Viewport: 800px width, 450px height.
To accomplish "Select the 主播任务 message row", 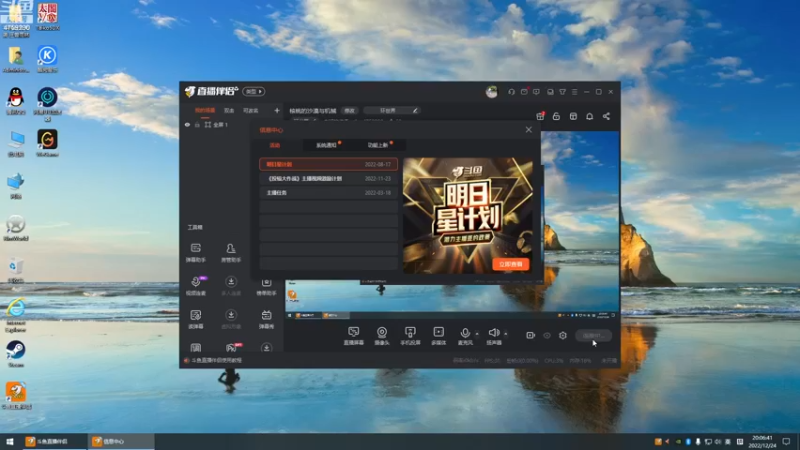I will click(x=329, y=193).
